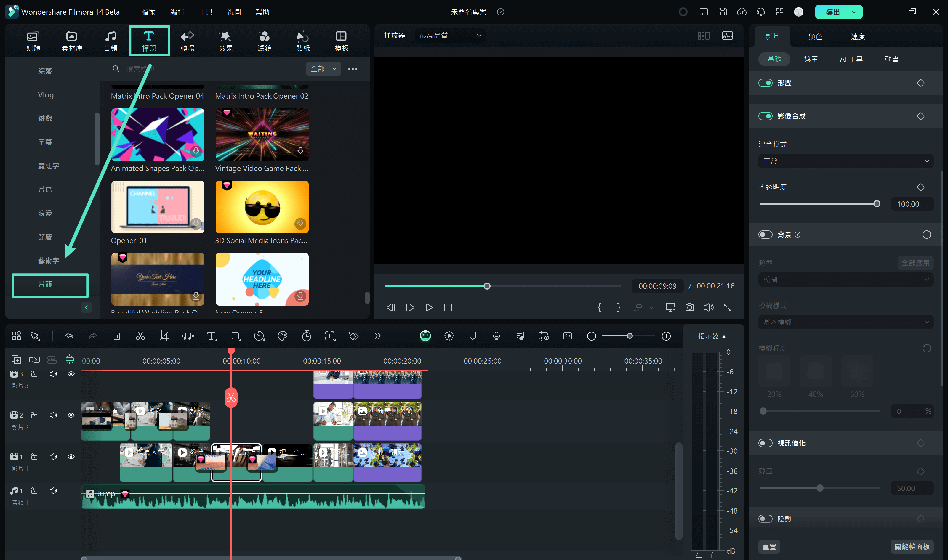Click the speed clock icon in toolbar

pos(259,336)
